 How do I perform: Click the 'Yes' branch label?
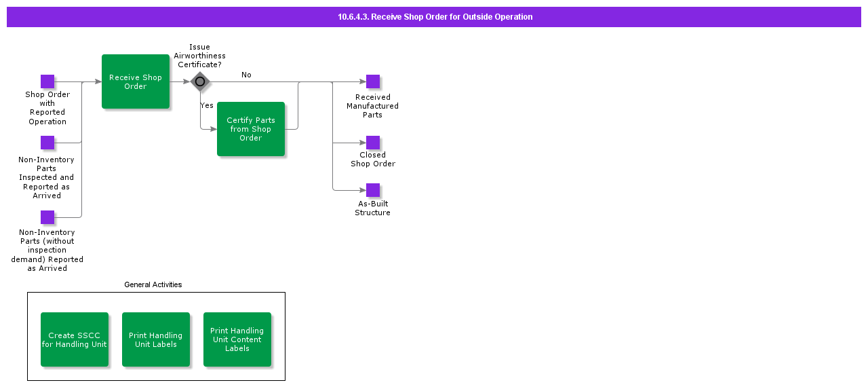207,105
